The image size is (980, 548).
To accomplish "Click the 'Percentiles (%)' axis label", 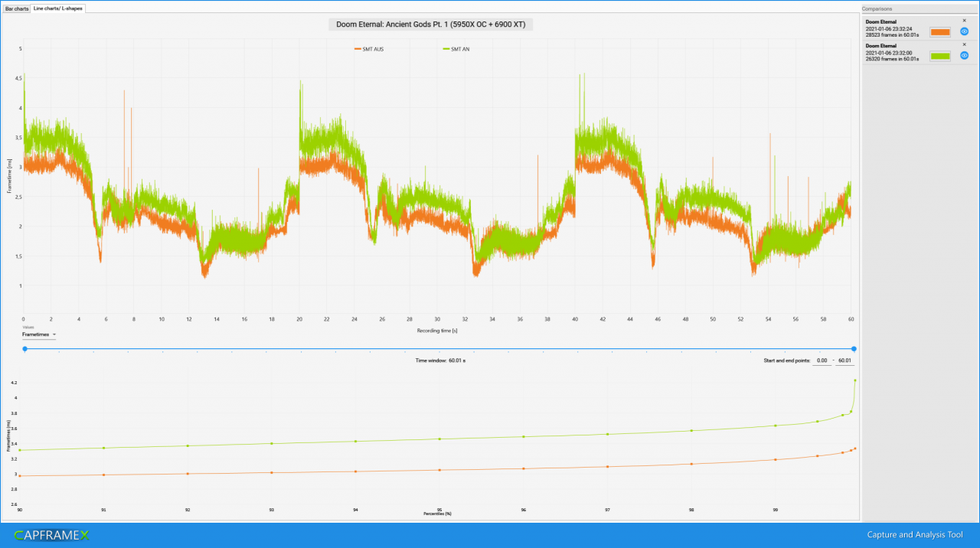I will tap(438, 514).
